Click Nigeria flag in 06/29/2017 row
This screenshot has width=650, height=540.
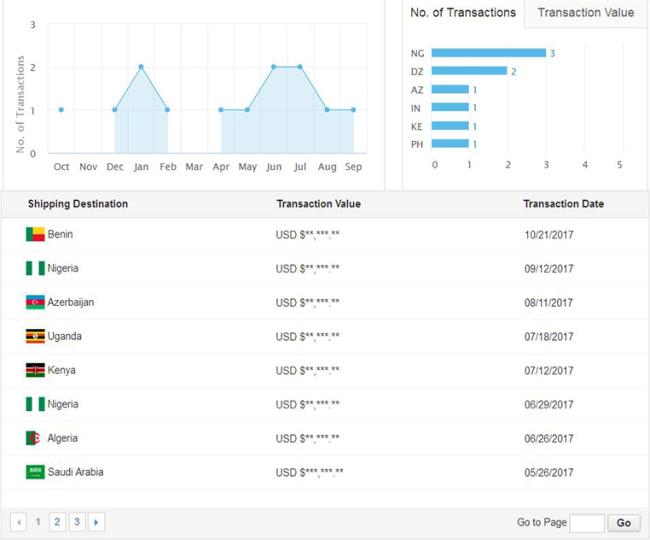pos(35,405)
